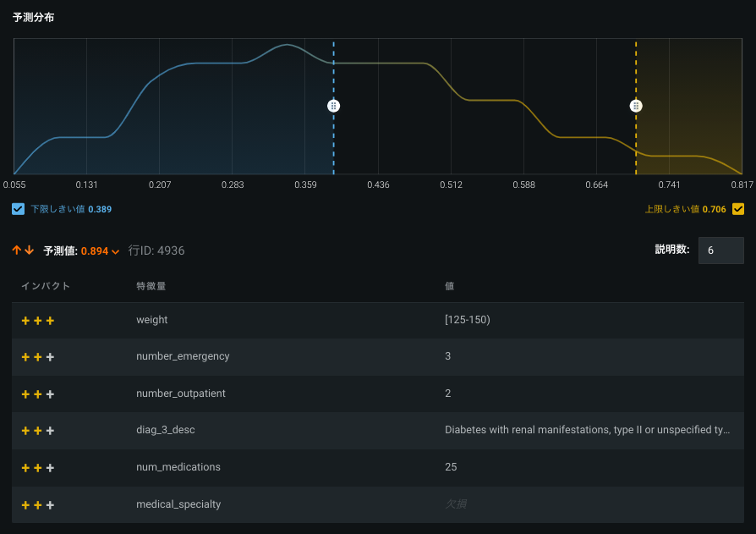Select the yellow upper threshold slider handle
This screenshot has height=534, width=756.
636,106
